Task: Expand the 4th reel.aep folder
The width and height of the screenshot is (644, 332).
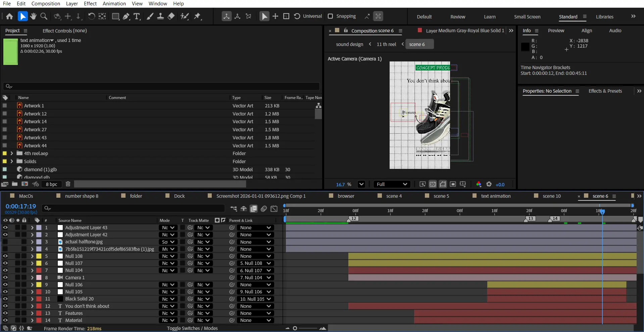Action: point(12,153)
